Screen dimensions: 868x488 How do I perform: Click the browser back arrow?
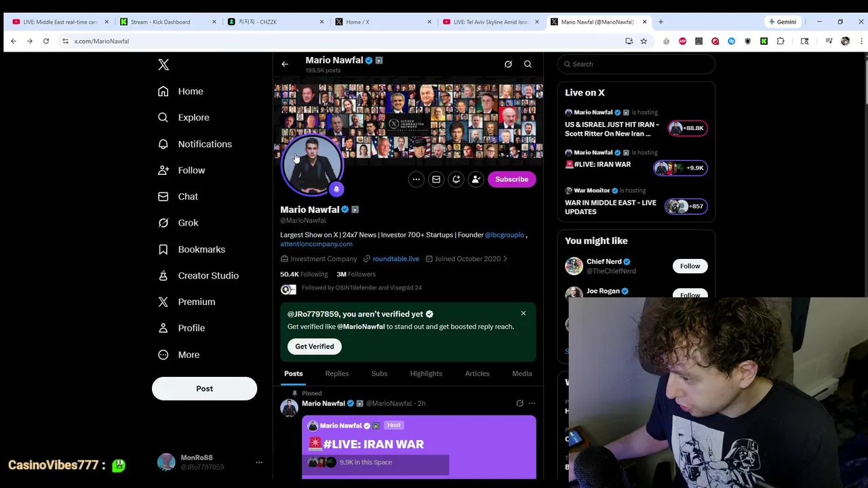click(x=14, y=41)
